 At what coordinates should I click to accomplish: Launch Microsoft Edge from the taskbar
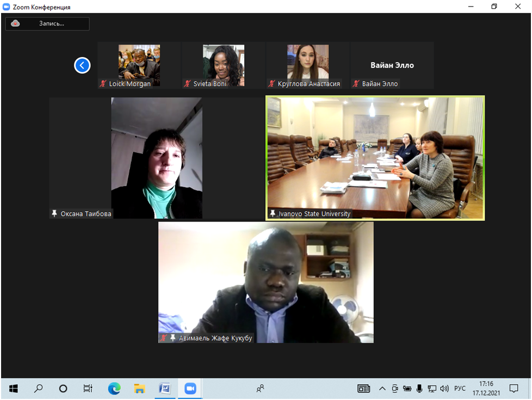[114, 389]
